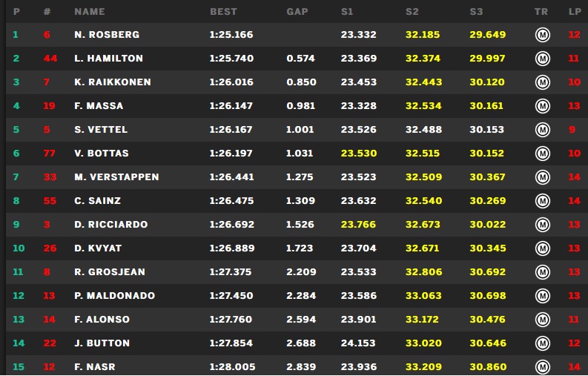This screenshot has height=376, width=588.
Task: Click the S3 sector column header
Action: point(476,12)
